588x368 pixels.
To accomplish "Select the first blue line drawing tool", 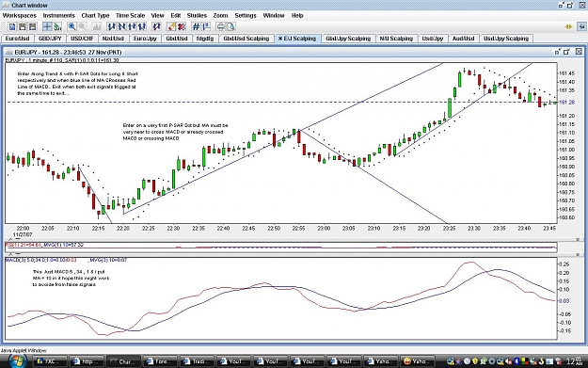I will tap(111, 26).
